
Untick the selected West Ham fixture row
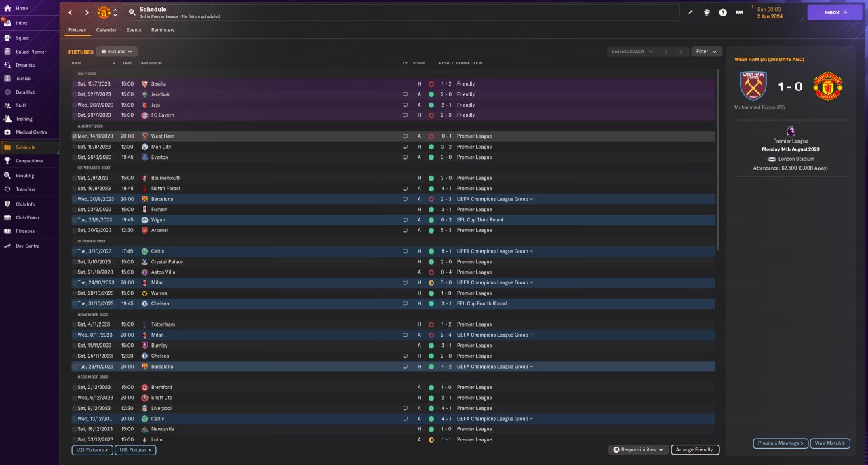(75, 136)
